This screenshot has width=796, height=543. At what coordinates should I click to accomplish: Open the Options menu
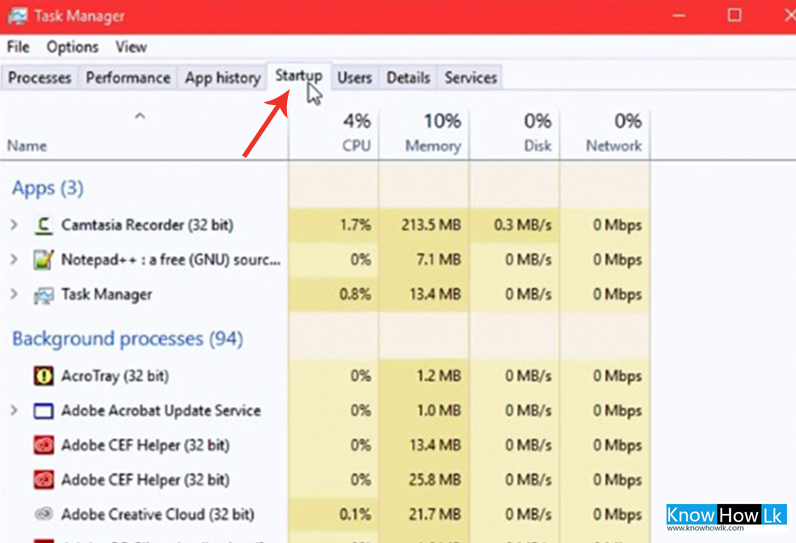tap(72, 47)
